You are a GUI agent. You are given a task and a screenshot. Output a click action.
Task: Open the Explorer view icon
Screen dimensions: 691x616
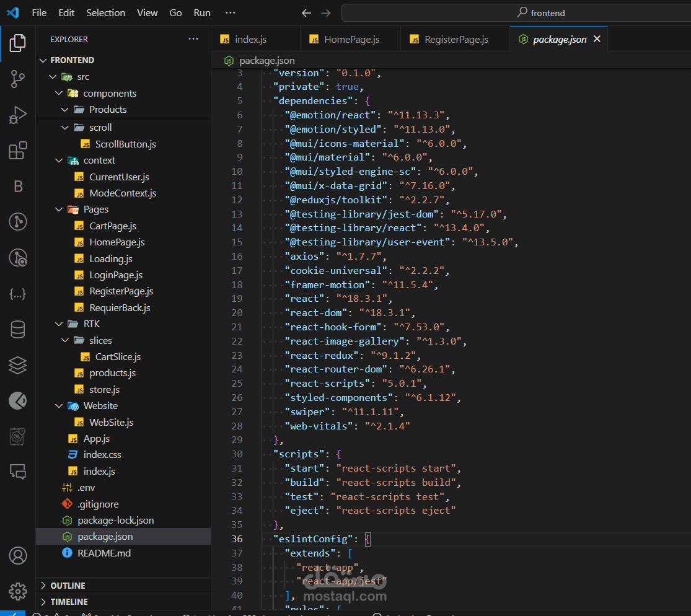tap(17, 43)
